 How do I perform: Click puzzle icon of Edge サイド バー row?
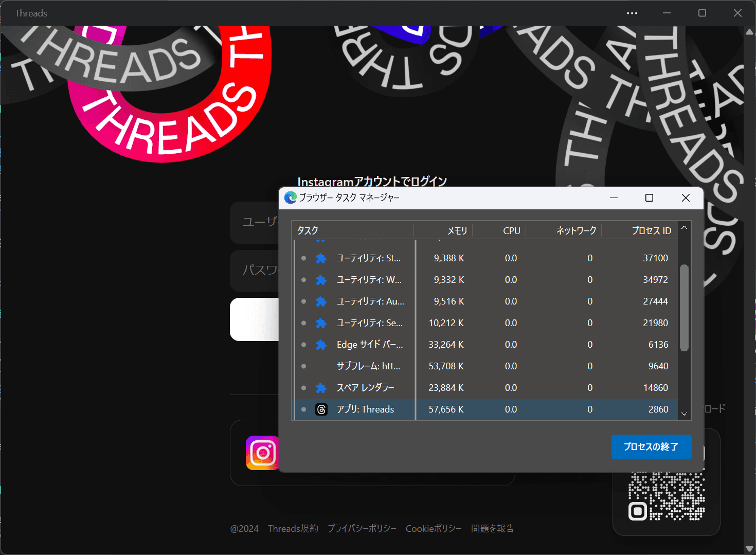[x=321, y=345]
